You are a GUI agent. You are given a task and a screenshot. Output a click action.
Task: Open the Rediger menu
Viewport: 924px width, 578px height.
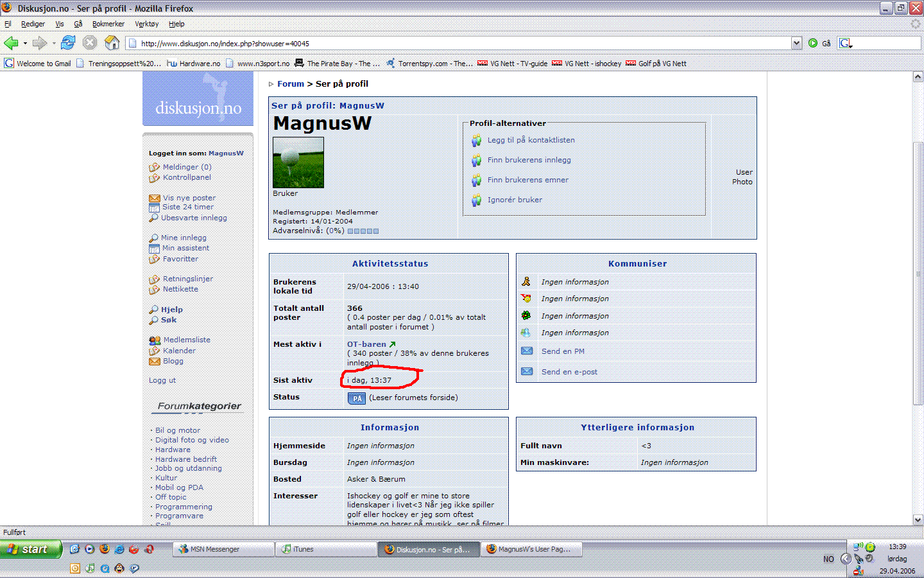click(33, 24)
